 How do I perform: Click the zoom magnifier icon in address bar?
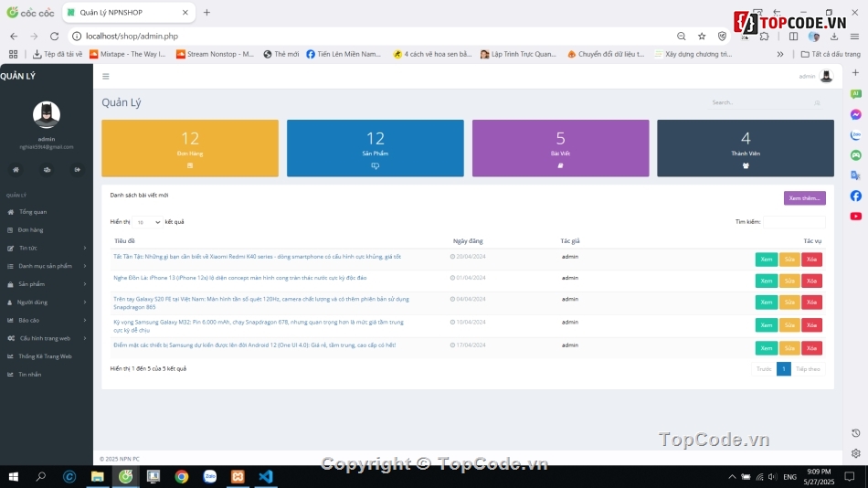682,36
